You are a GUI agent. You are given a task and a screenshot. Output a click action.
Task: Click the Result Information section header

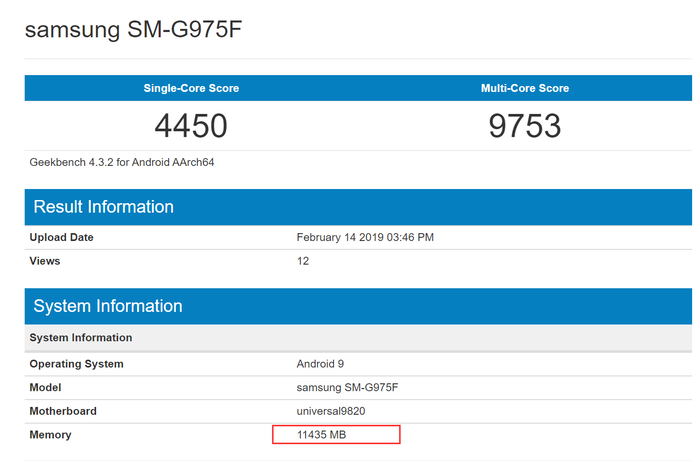(104, 207)
